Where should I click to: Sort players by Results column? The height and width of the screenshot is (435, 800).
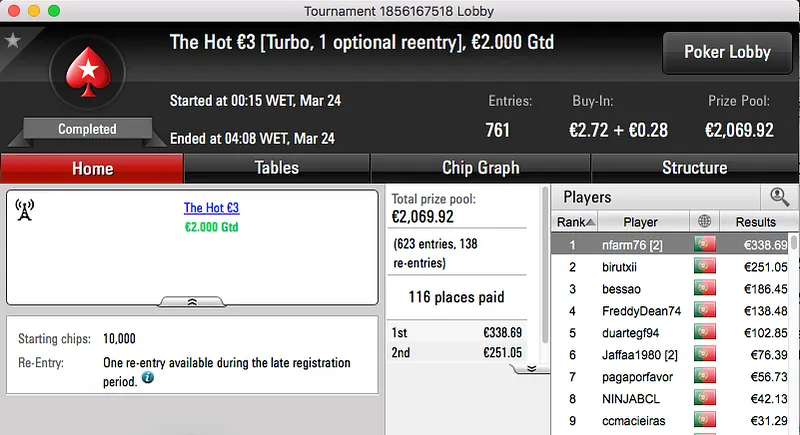coord(755,221)
